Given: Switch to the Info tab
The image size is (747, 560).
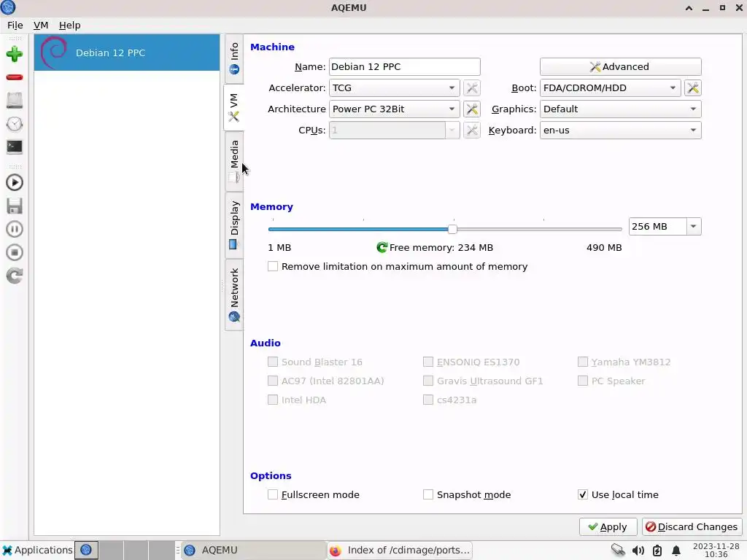Looking at the screenshot, I should click(x=234, y=58).
